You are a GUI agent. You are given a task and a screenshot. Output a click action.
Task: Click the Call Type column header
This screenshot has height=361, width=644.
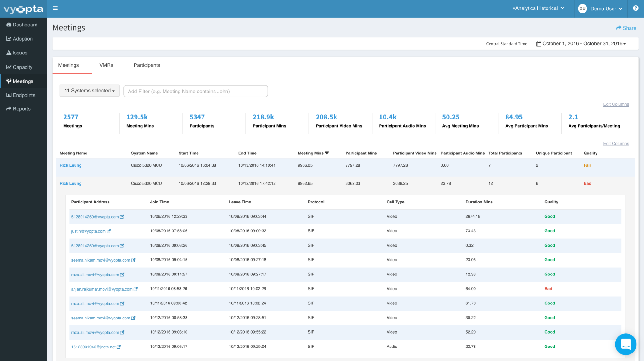pyautogui.click(x=395, y=202)
